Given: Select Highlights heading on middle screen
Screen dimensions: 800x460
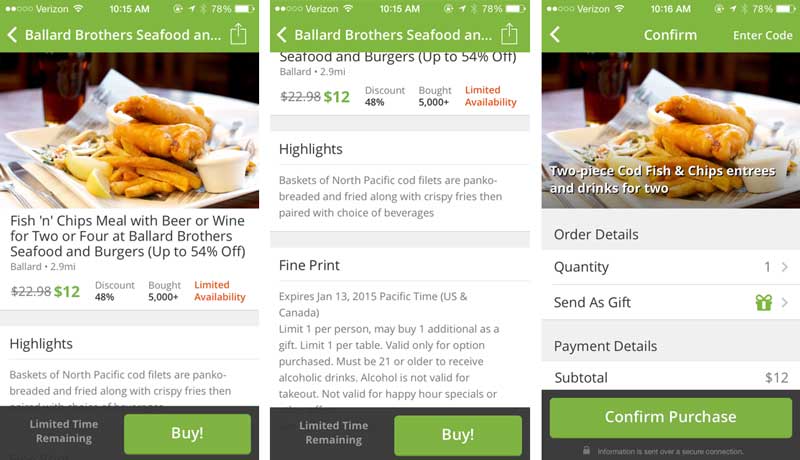Looking at the screenshot, I should coord(310,149).
